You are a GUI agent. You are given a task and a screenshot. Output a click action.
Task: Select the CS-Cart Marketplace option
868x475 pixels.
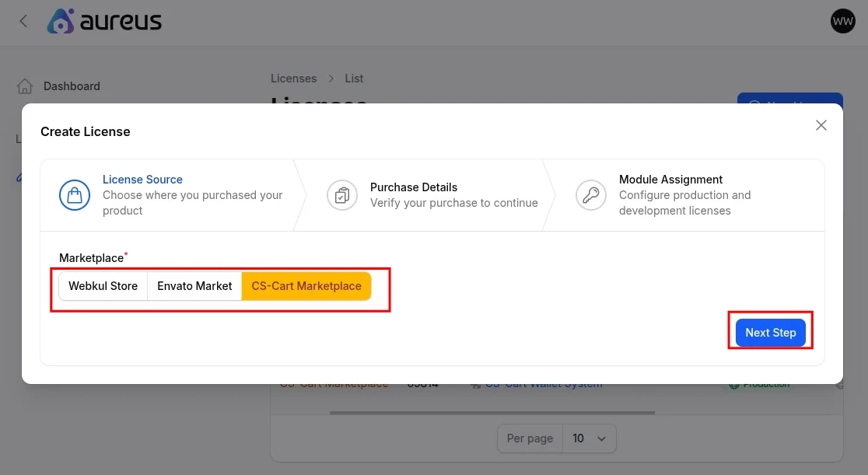(306, 285)
